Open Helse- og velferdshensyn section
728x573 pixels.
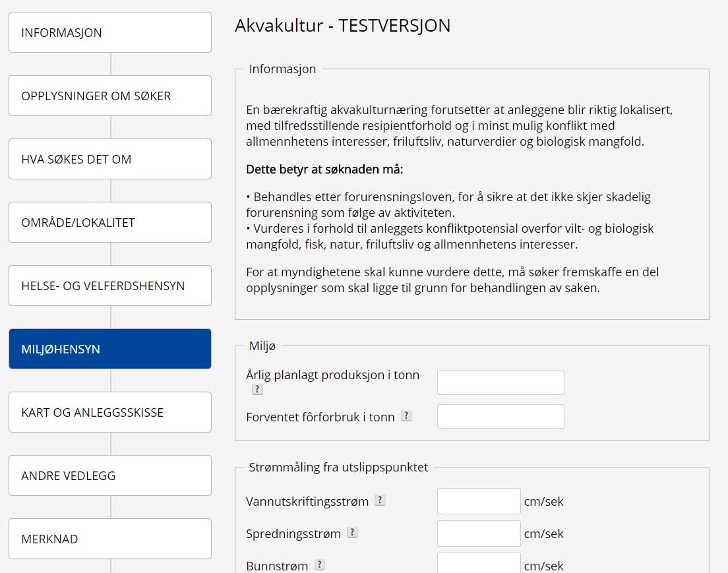[x=110, y=286]
